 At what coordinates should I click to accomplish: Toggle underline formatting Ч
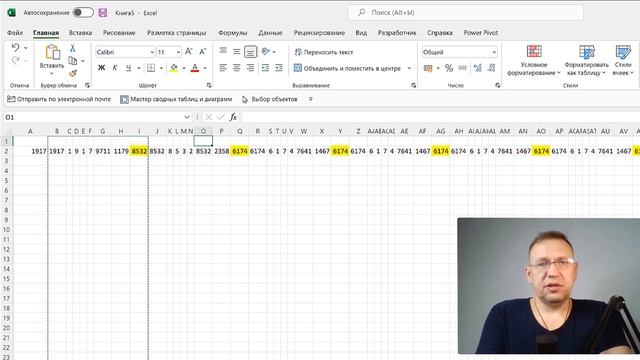pyautogui.click(x=129, y=68)
